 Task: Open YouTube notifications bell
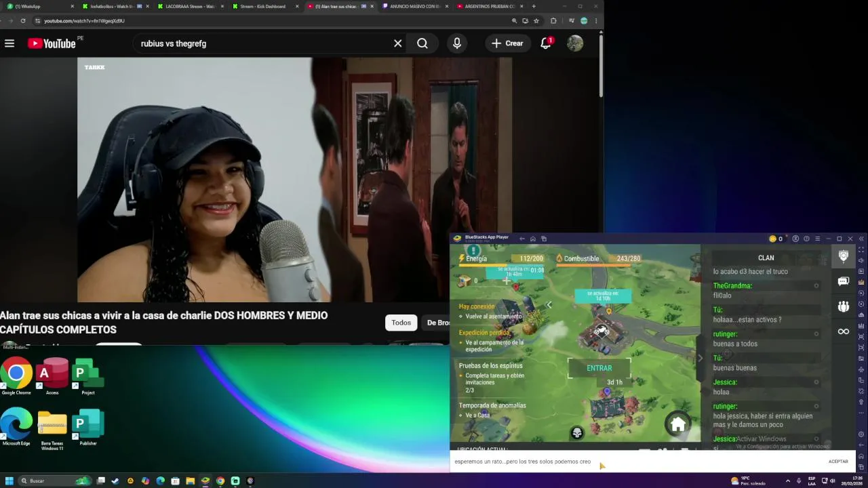[x=546, y=43]
